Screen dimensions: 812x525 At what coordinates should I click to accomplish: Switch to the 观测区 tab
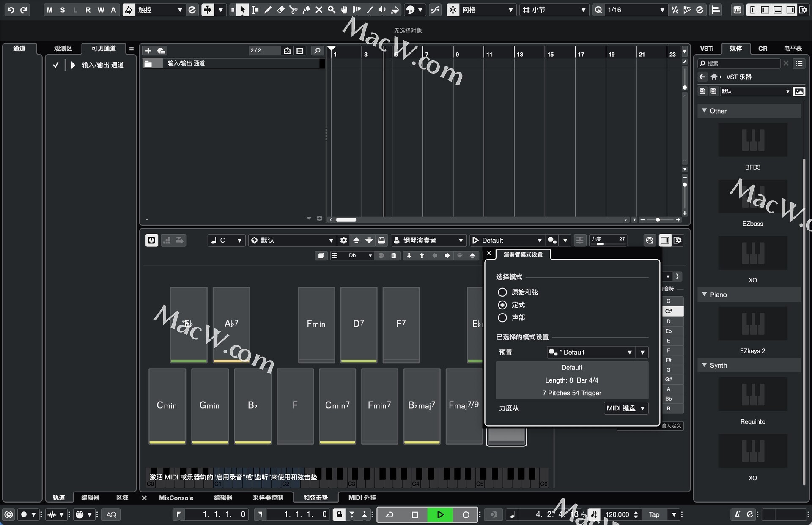(63, 48)
